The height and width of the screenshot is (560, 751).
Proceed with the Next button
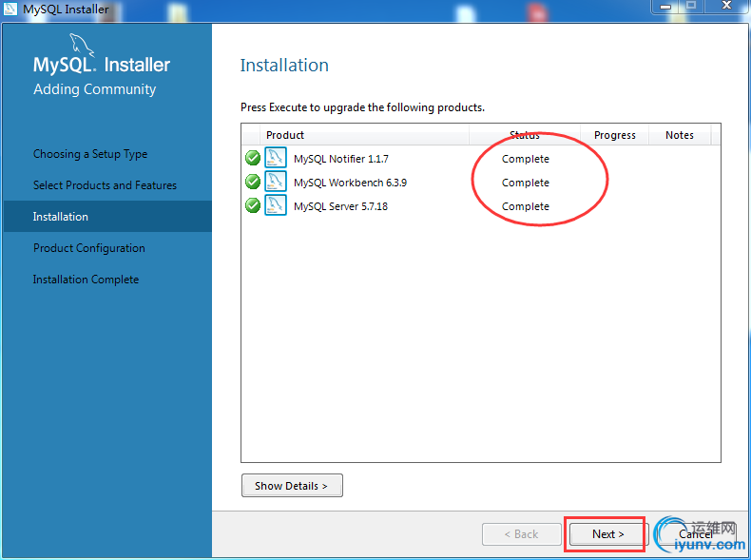point(607,534)
